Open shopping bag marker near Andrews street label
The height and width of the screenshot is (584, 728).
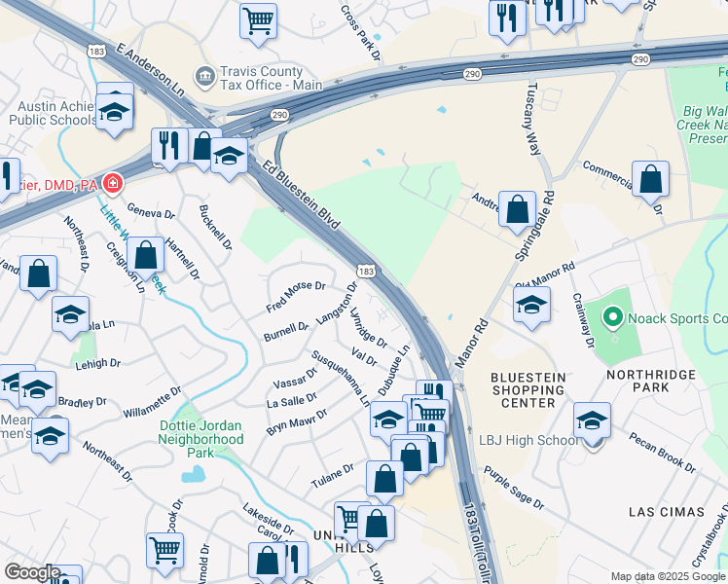point(517,210)
